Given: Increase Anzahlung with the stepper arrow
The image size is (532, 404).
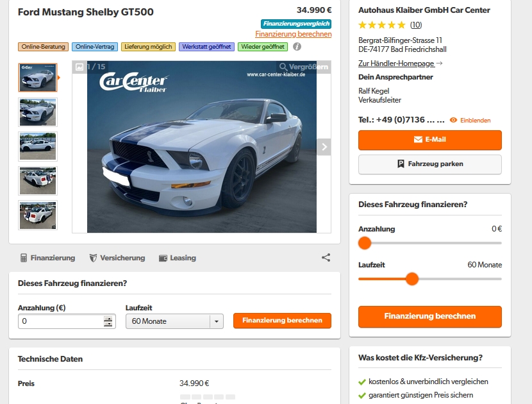Looking at the screenshot, I should (108, 318).
